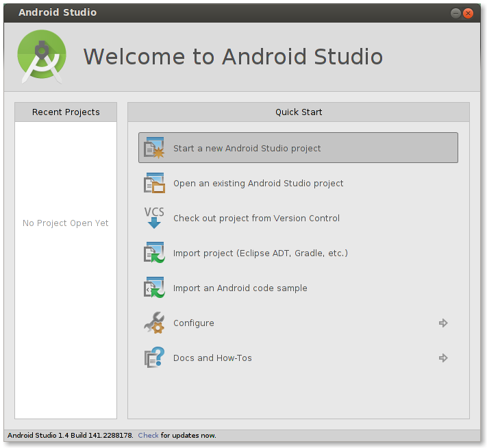The image size is (487, 448).
Task: Click the Import project green arrow icon
Action: pos(154,253)
